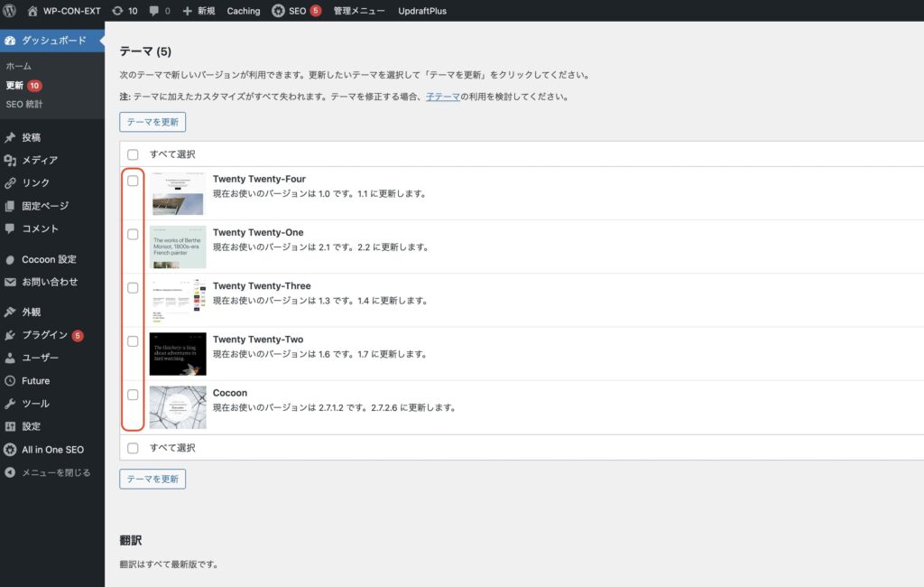924x587 pixels.
Task: Open the All in One SEO sidebar menu
Action: 52,449
